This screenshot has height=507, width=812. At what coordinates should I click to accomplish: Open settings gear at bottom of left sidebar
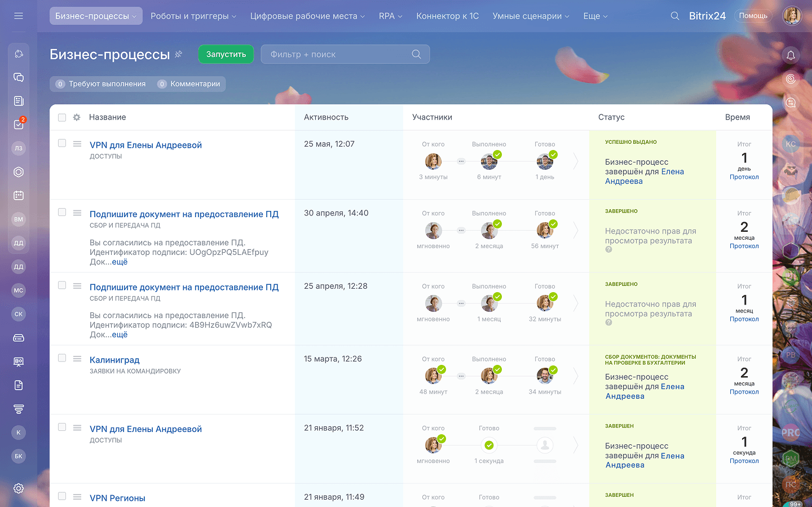point(19,488)
